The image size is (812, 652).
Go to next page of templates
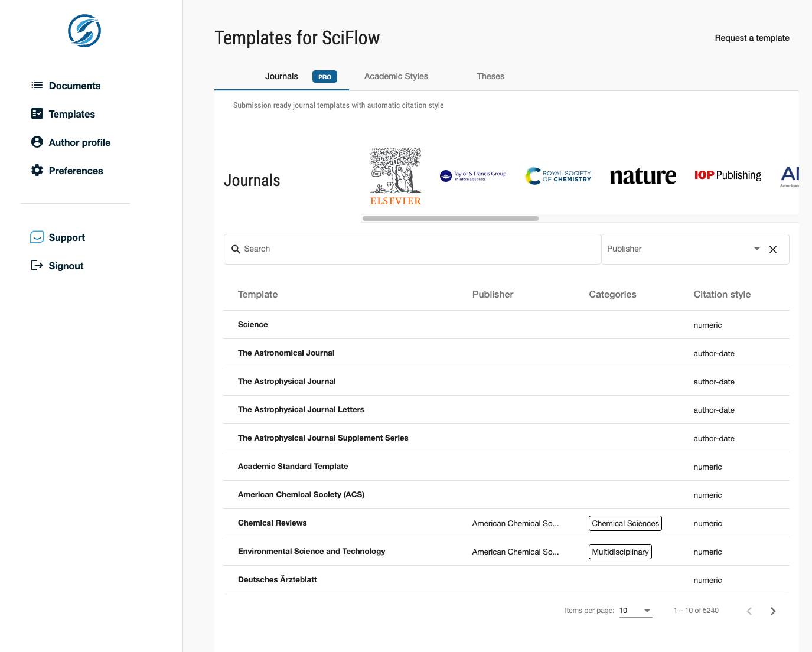click(x=772, y=611)
